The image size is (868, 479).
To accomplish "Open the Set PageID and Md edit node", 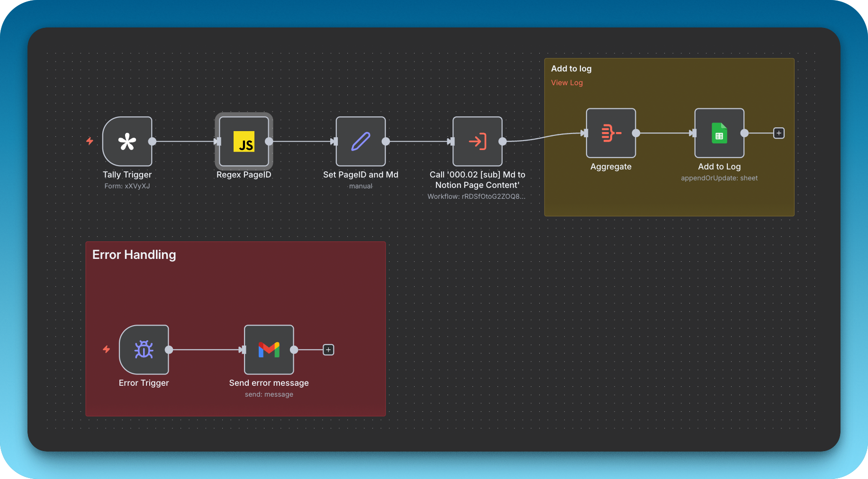I will [x=361, y=142].
